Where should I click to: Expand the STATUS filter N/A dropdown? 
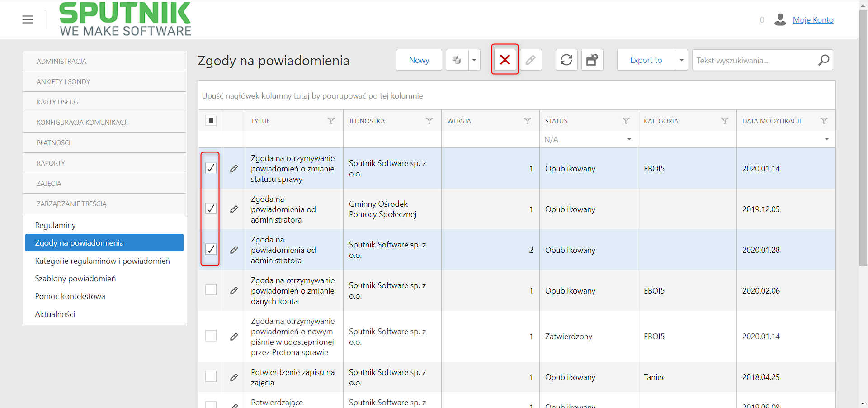(x=629, y=139)
